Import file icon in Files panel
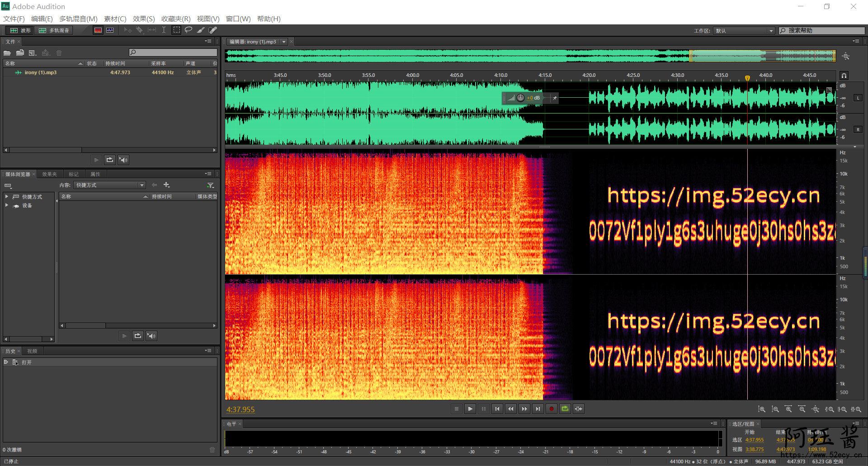The height and width of the screenshot is (466, 868). pos(20,53)
